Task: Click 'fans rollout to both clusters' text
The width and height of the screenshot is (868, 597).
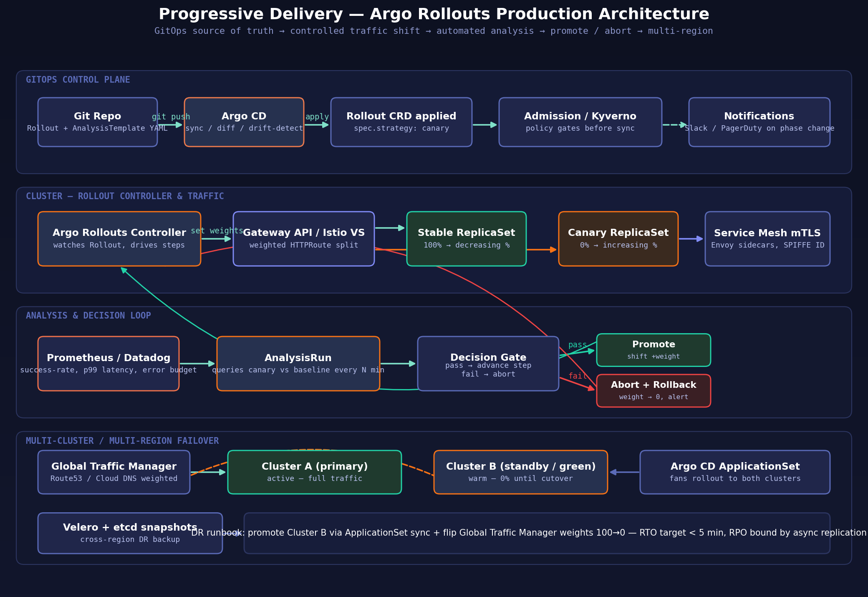Action: coord(735,478)
